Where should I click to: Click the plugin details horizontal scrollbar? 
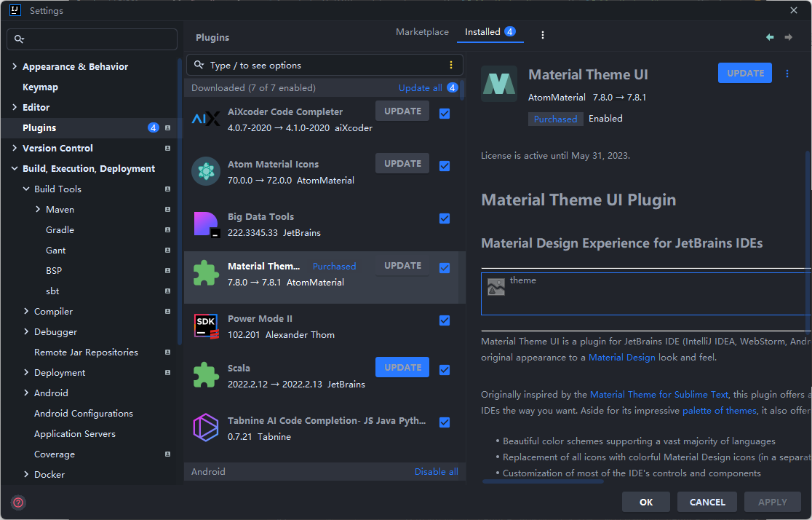click(x=543, y=481)
